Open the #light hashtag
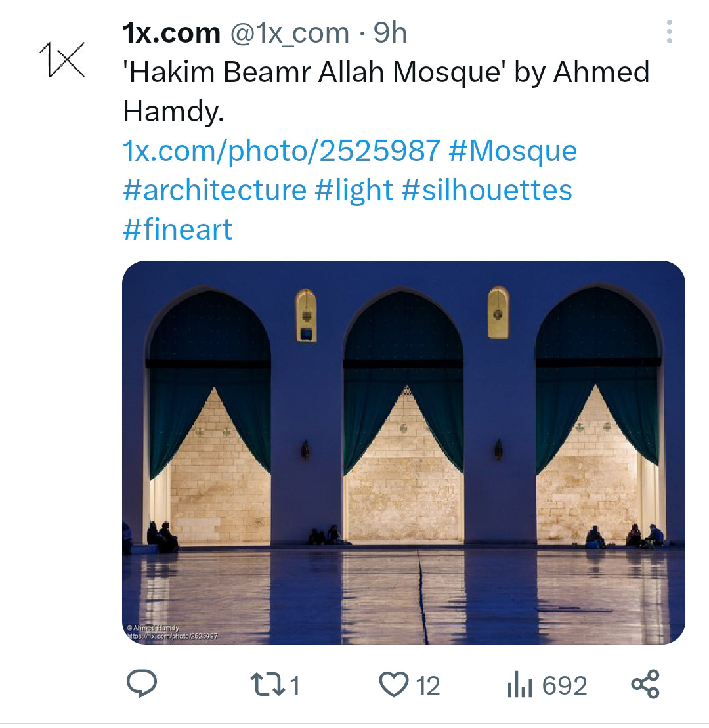 click(354, 190)
